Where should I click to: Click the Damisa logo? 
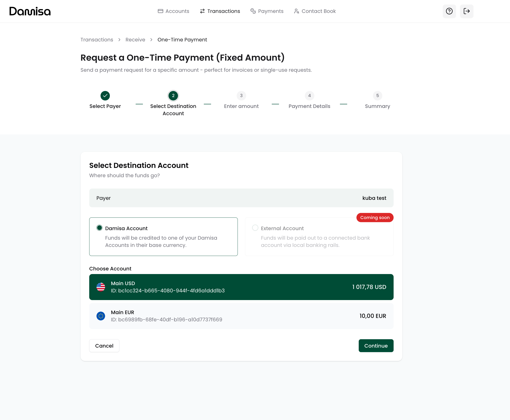tap(30, 11)
